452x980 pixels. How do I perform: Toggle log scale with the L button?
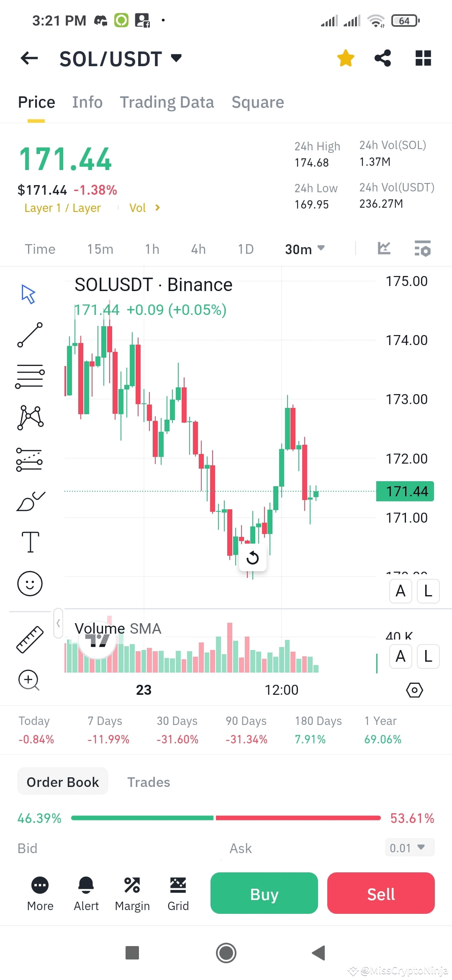(x=428, y=591)
